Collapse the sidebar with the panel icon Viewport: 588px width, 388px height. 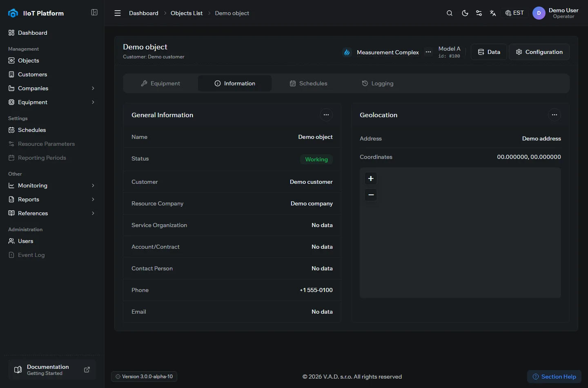94,12
